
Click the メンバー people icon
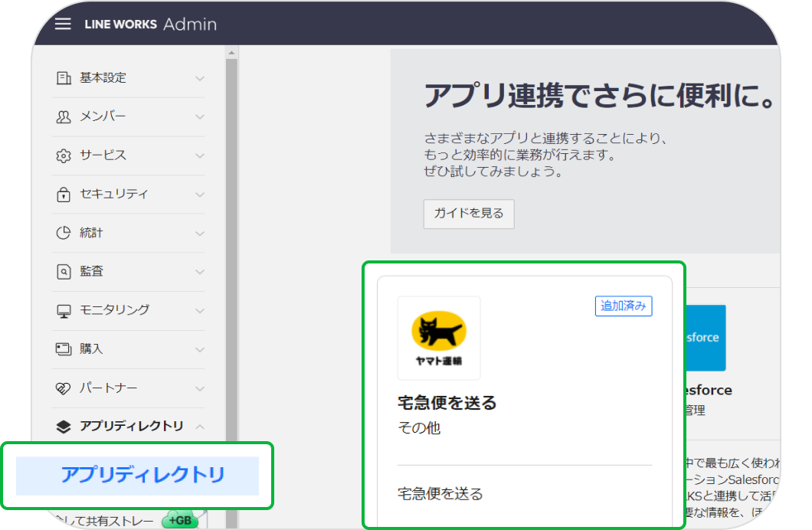tap(64, 117)
